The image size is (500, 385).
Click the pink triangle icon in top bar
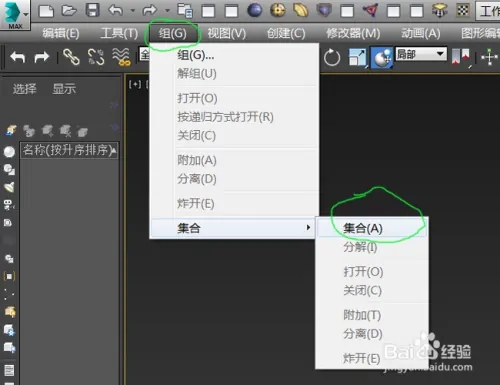pyautogui.click(x=370, y=11)
